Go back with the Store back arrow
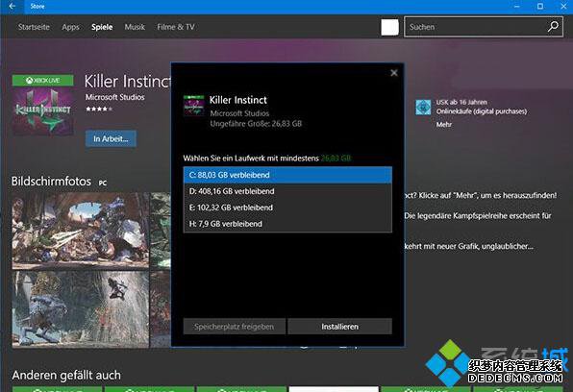This screenshot has height=392, width=573. (x=12, y=6)
